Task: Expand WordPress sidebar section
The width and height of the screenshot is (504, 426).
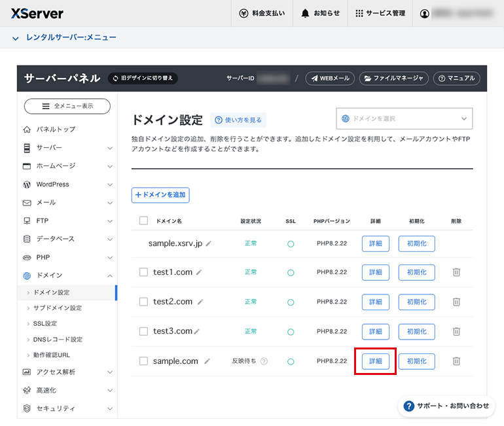Action: (x=67, y=185)
